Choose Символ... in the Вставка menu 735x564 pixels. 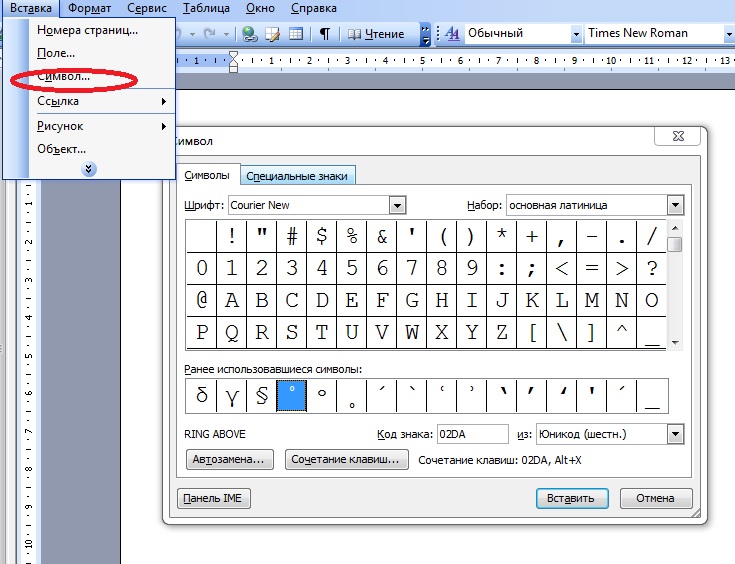[64, 76]
